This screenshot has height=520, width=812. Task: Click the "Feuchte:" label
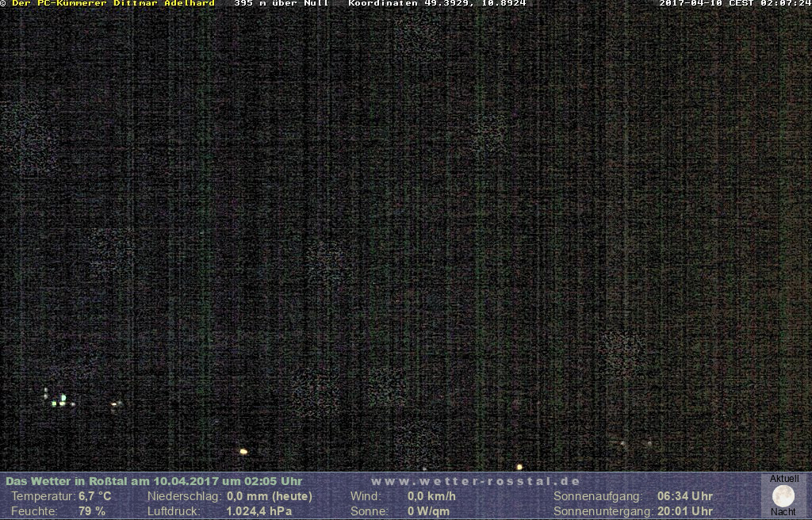pyautogui.click(x=34, y=511)
